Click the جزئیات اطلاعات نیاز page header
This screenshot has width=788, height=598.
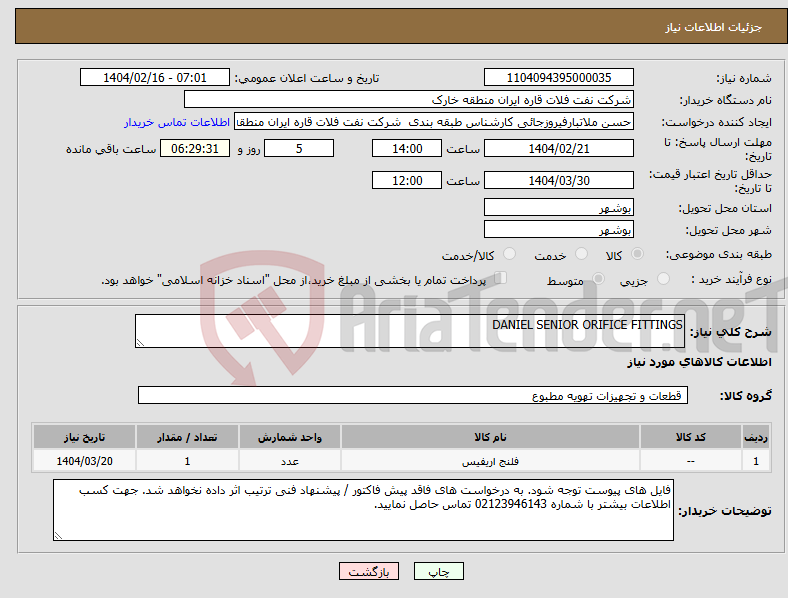714,27
